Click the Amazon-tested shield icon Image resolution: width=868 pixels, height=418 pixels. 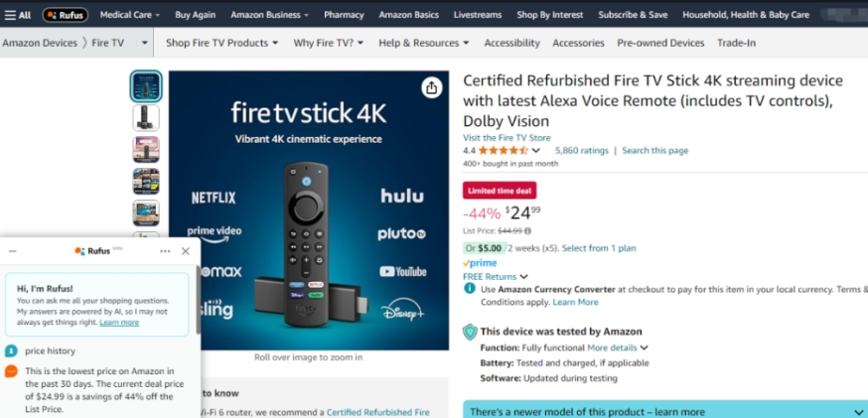coord(470,332)
